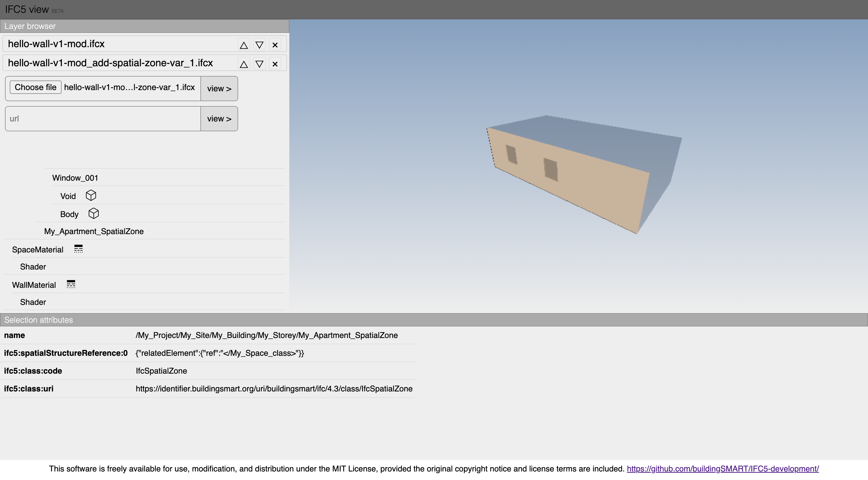Select Shader under WallMaterial

[33, 302]
